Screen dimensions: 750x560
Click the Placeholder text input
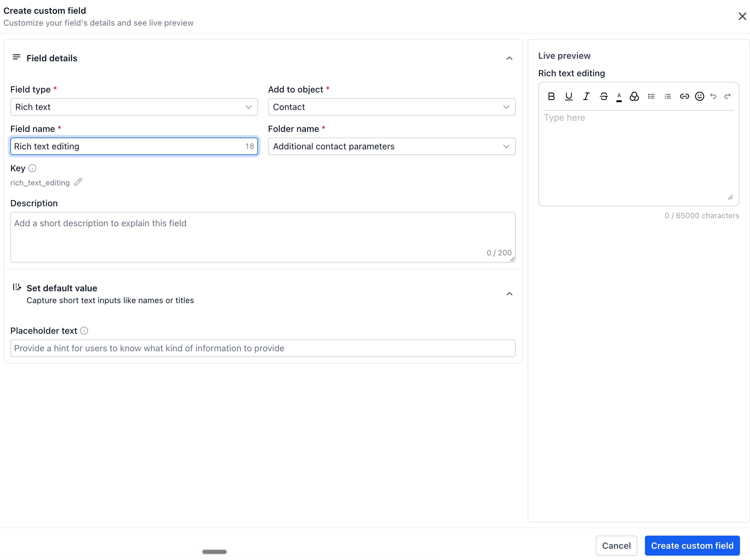[263, 348]
